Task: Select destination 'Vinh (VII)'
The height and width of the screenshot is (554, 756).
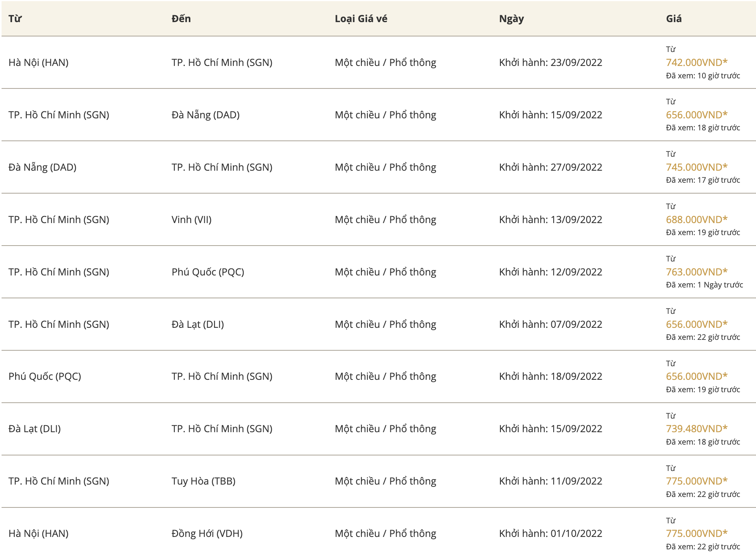Action: (192, 220)
